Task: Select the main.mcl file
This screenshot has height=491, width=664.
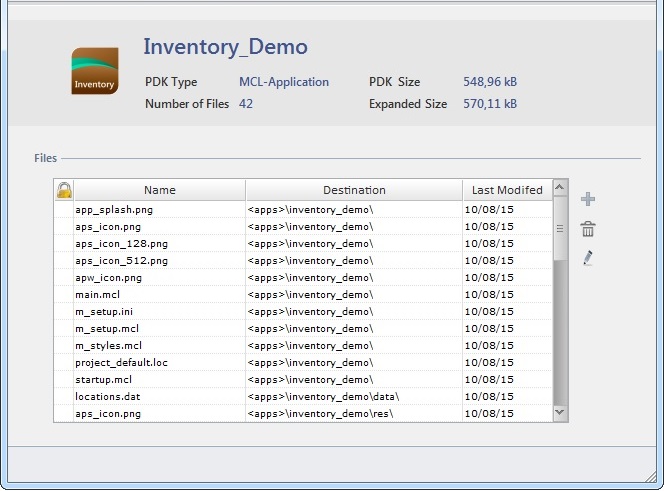Action: 98,295
